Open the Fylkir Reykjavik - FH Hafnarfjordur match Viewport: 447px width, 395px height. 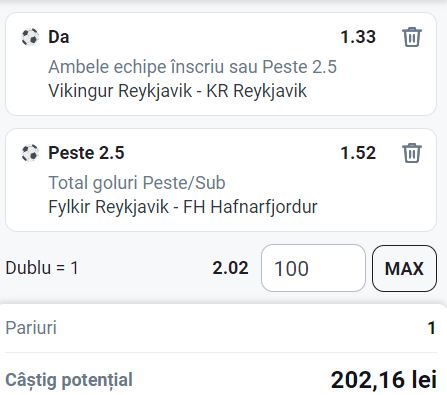pyautogui.click(x=183, y=207)
